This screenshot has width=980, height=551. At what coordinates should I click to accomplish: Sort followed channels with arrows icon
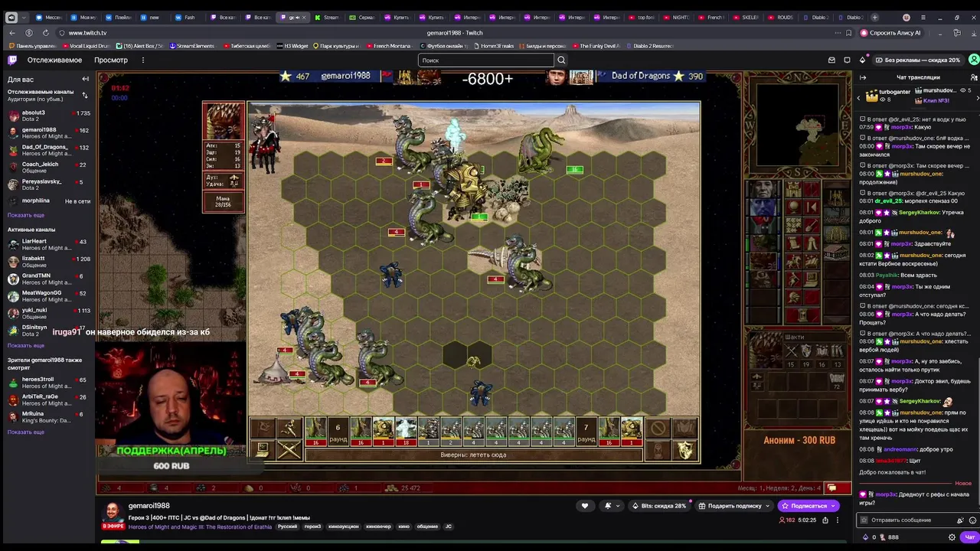85,95
